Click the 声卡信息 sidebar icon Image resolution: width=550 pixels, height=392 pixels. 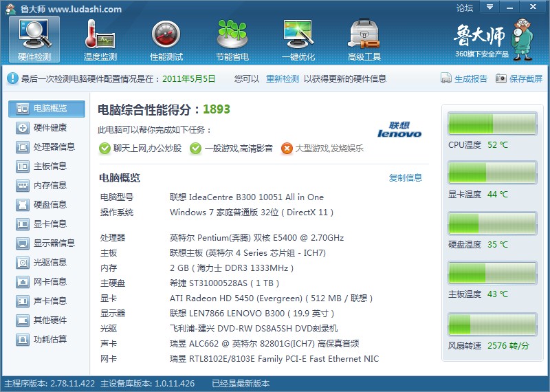[23, 301]
